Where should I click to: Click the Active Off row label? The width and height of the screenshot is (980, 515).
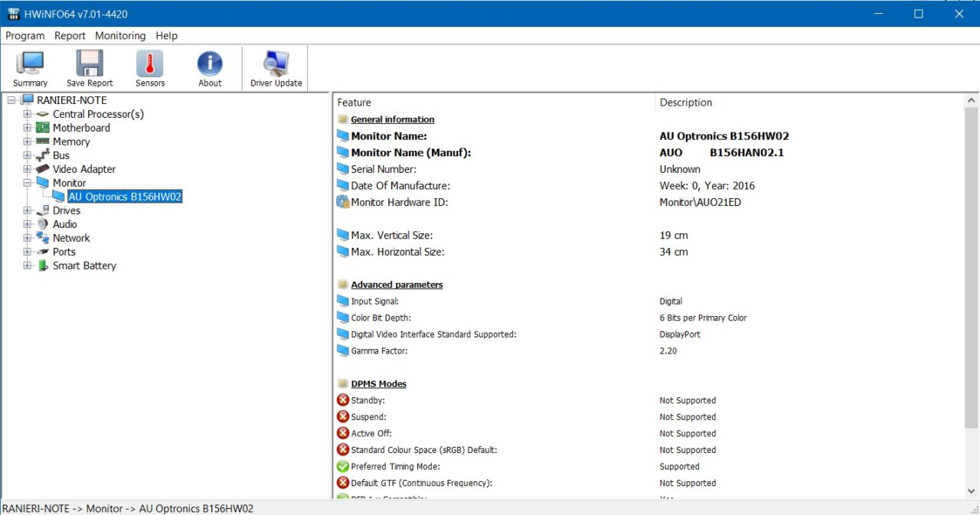click(x=371, y=433)
